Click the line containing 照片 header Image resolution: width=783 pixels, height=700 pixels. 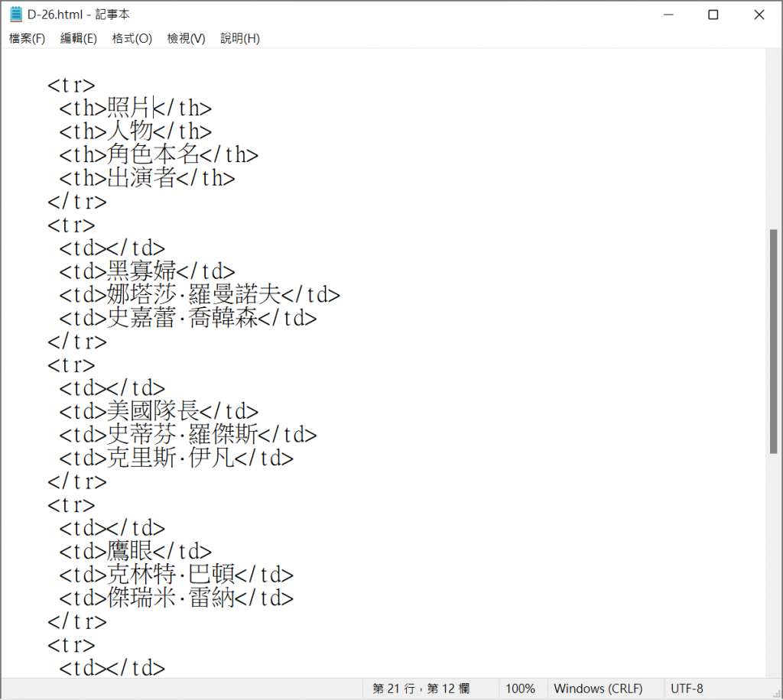point(135,108)
